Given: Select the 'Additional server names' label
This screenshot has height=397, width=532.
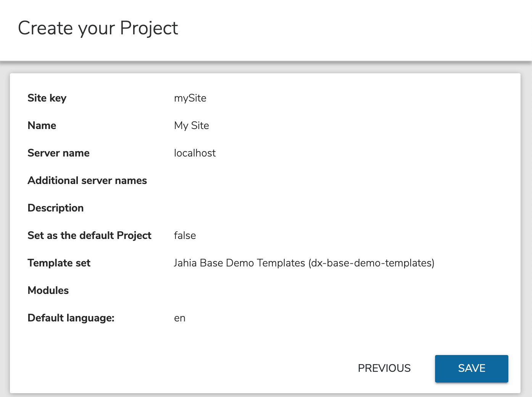Looking at the screenshot, I should 87,181.
